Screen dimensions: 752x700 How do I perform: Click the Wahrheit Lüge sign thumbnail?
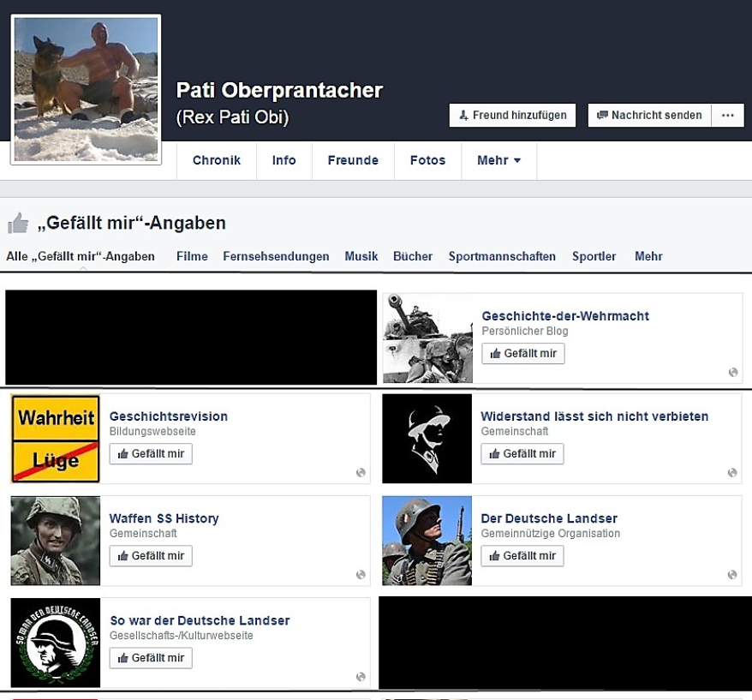55,439
